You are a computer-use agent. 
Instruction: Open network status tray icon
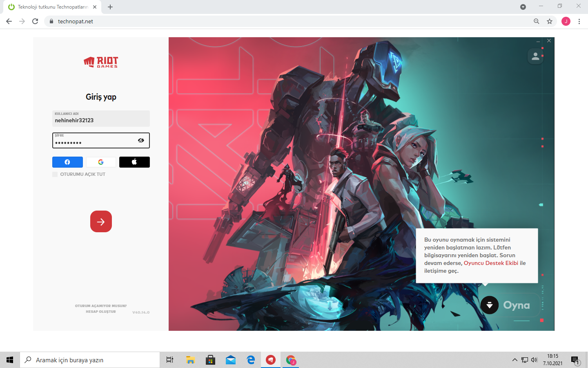[x=525, y=360]
